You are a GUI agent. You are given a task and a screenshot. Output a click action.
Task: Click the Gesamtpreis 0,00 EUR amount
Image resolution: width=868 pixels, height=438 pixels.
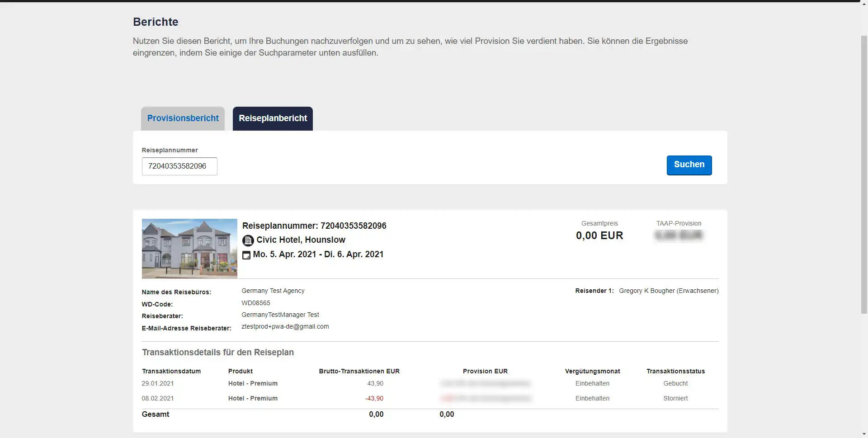pos(599,235)
